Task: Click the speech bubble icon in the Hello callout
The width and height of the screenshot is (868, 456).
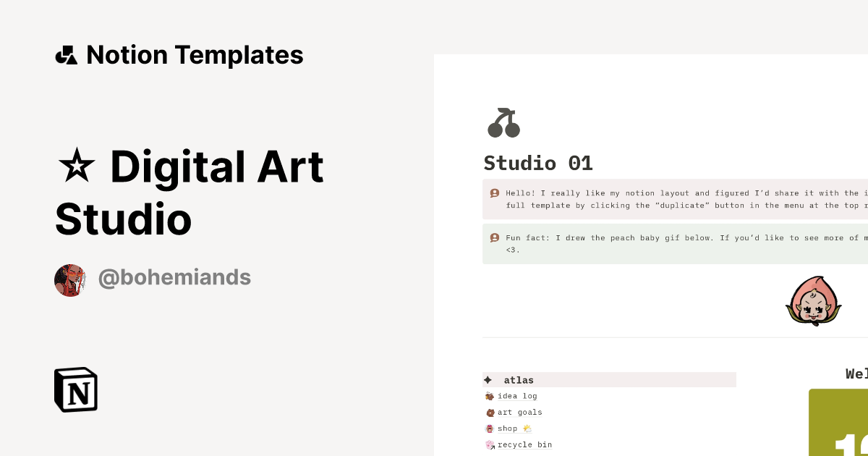Action: point(494,193)
